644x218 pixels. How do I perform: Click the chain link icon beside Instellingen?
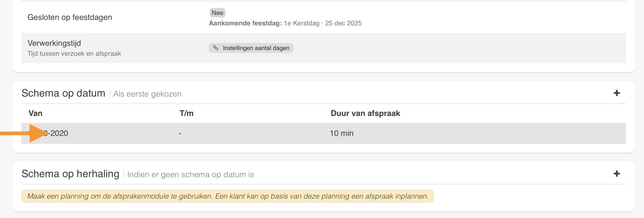click(x=215, y=48)
